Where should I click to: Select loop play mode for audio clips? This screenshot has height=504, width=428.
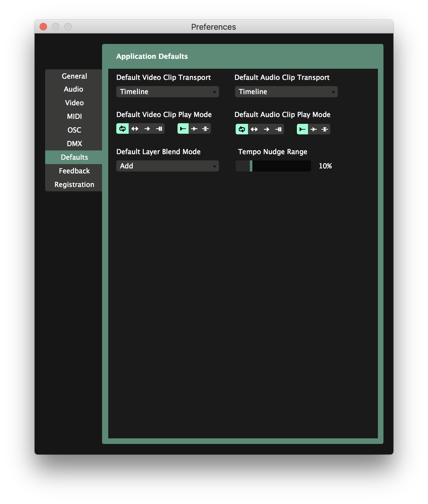click(x=242, y=129)
